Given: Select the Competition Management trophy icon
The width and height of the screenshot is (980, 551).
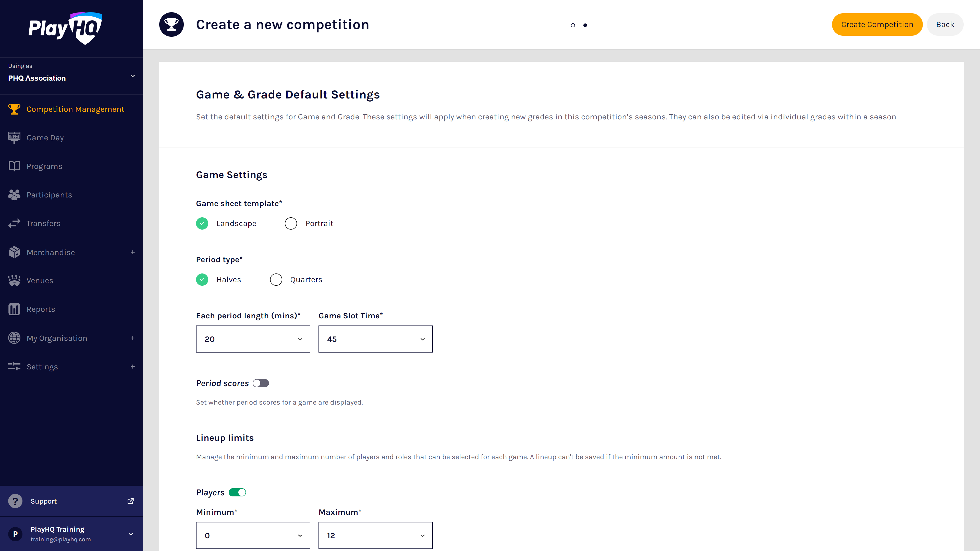Looking at the screenshot, I should [x=14, y=109].
